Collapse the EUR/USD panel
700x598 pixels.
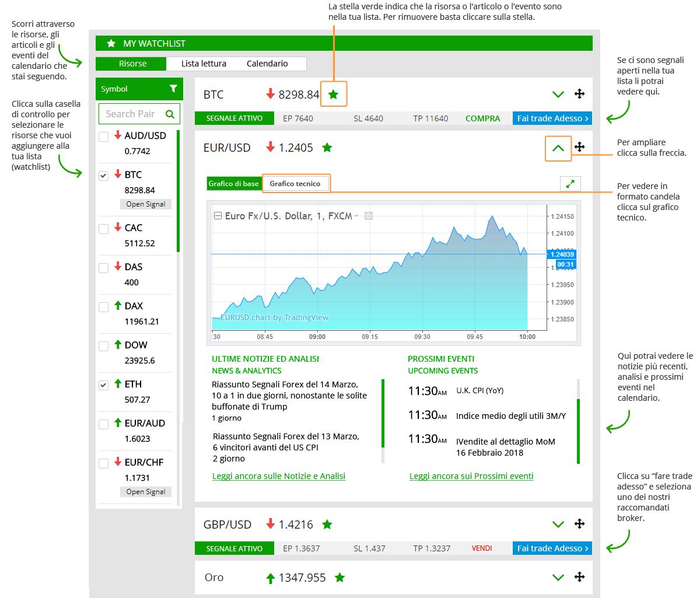tap(558, 148)
